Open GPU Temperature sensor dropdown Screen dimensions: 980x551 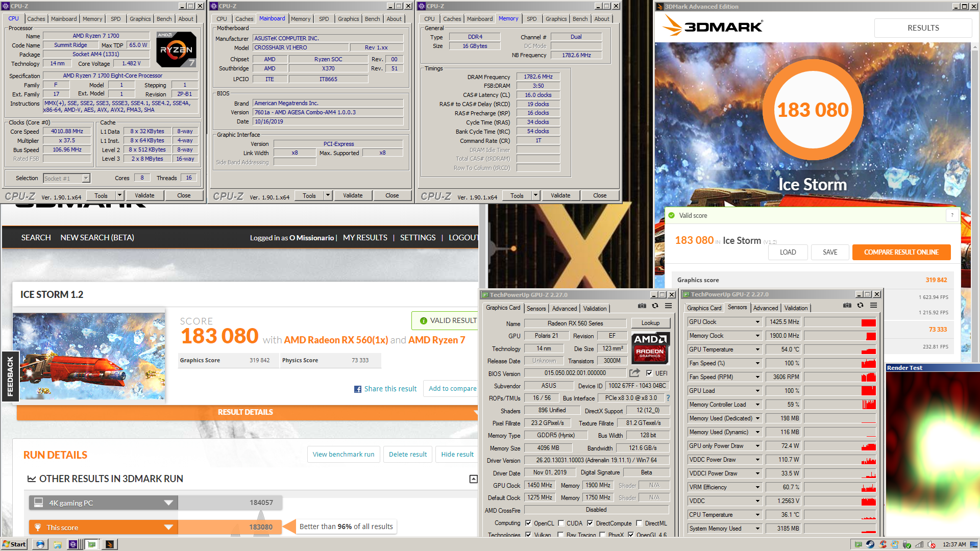tap(757, 349)
